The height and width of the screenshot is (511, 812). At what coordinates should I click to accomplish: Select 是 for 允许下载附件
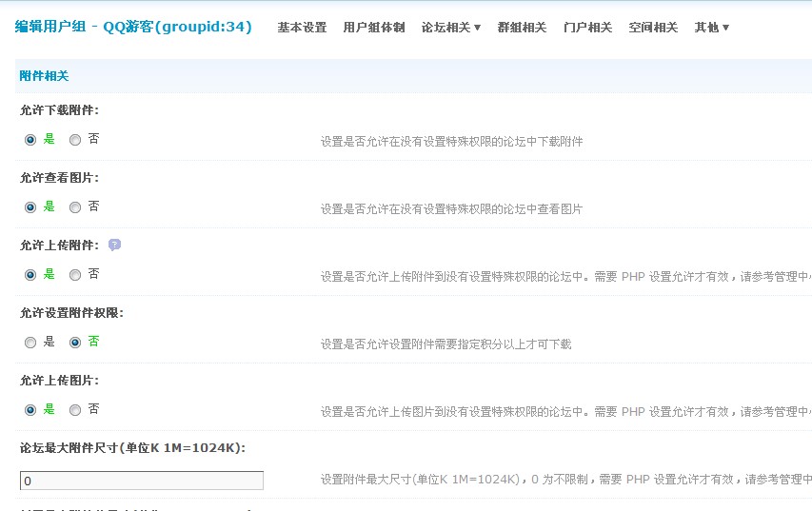coord(30,140)
